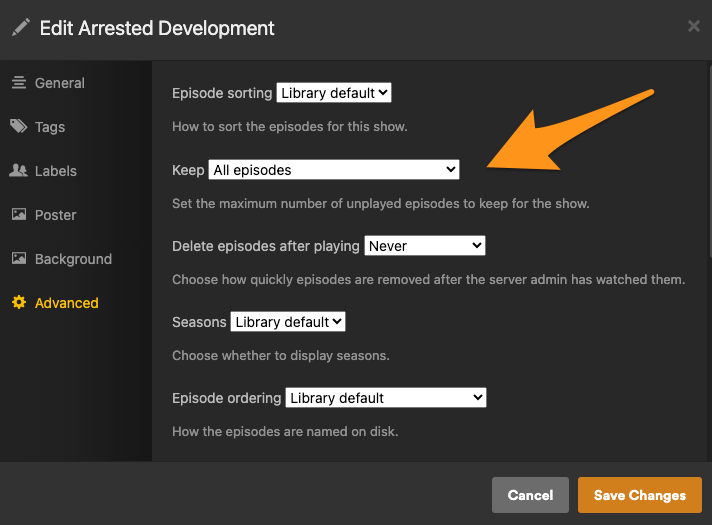The width and height of the screenshot is (712, 525).
Task: Click the Seasons label
Action: 199,322
